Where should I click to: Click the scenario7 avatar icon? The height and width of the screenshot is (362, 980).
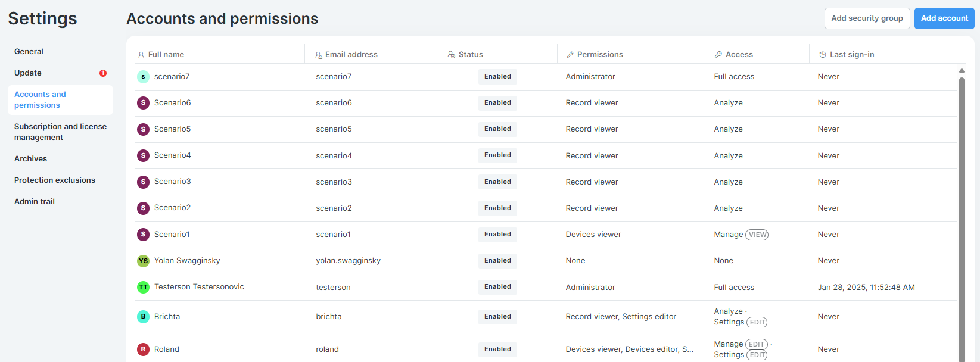pyautogui.click(x=143, y=77)
